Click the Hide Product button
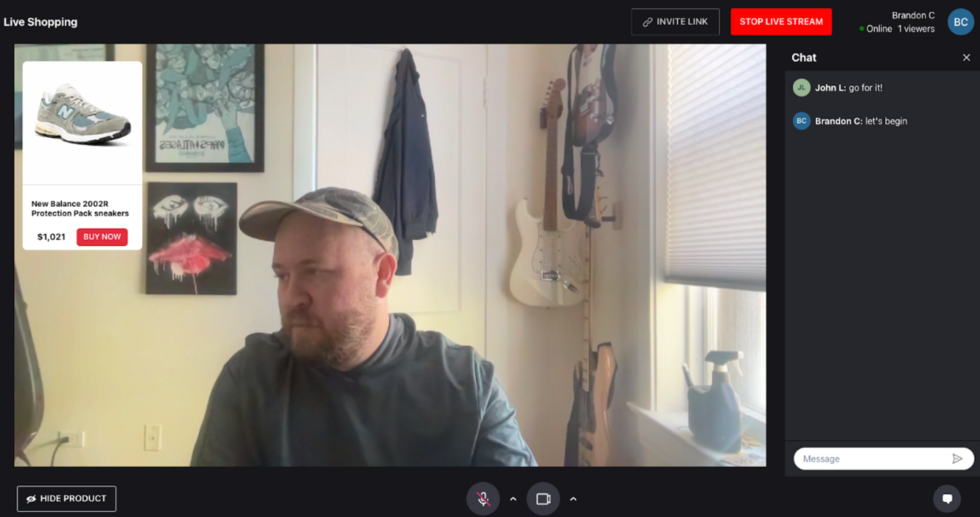This screenshot has height=517, width=980. 66,498
